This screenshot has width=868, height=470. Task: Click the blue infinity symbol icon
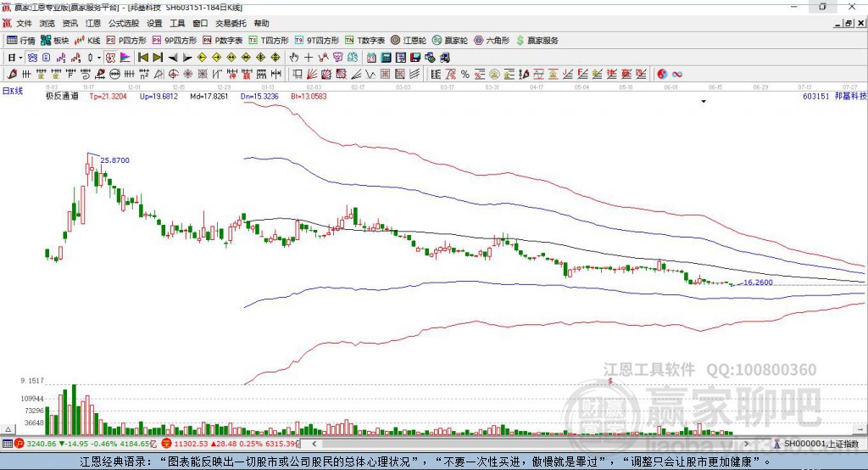click(677, 74)
